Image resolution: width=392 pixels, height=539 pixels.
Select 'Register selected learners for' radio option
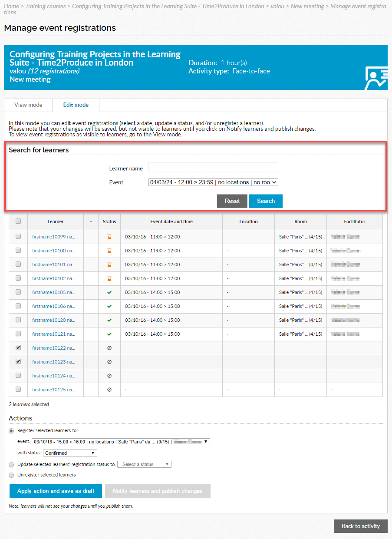[12, 431]
